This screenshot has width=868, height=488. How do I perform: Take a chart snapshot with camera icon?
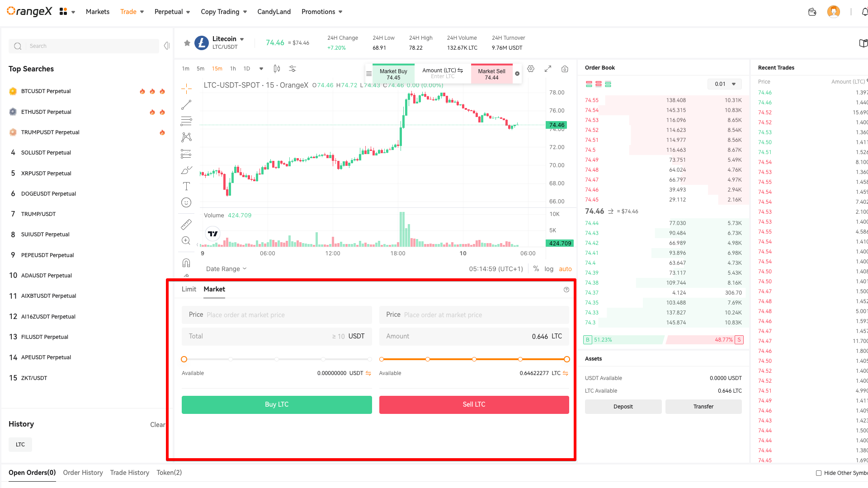[565, 69]
